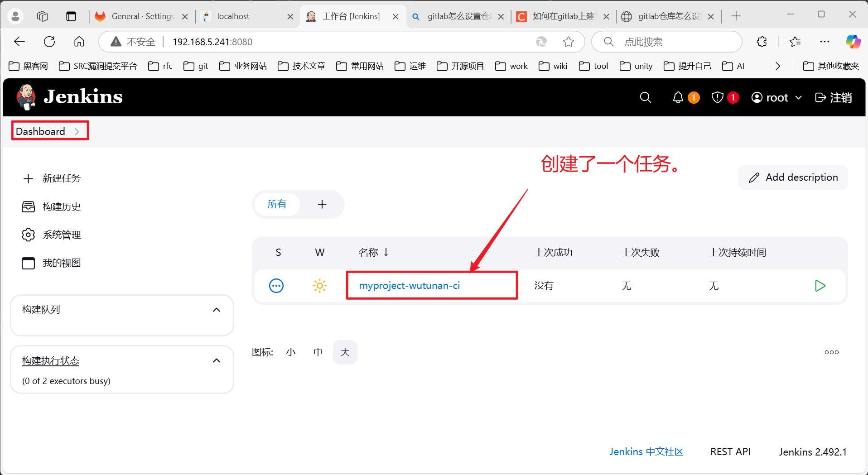Open the myproject-wutunan-ci job
Screen dimensions: 868x475
pyautogui.click(x=409, y=286)
